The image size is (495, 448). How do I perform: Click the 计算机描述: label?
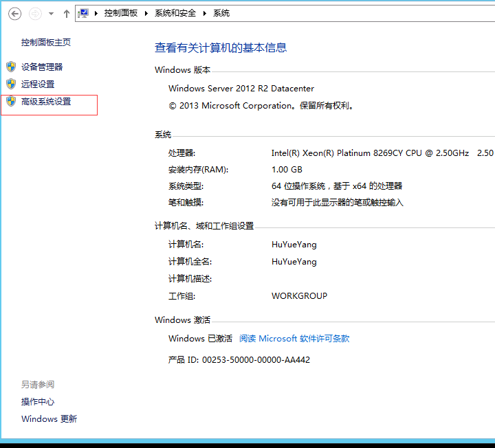pos(190,279)
